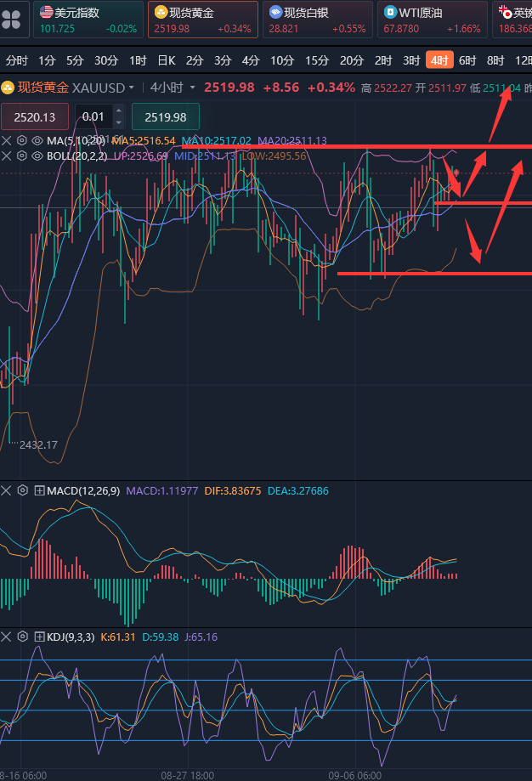Screen dimensions: 532x781
Task: Close the KDJ indicator panel
Action: [7, 637]
